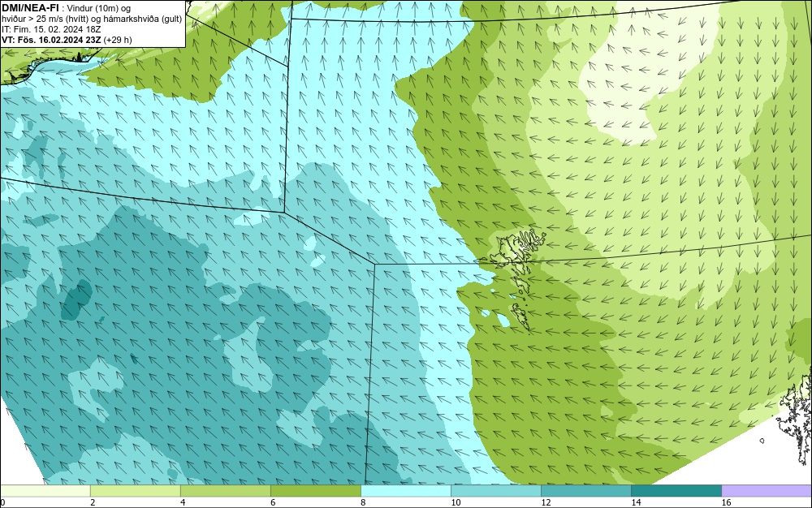Click the legend label '12'
This screenshot has height=508, width=812.
[546, 502]
